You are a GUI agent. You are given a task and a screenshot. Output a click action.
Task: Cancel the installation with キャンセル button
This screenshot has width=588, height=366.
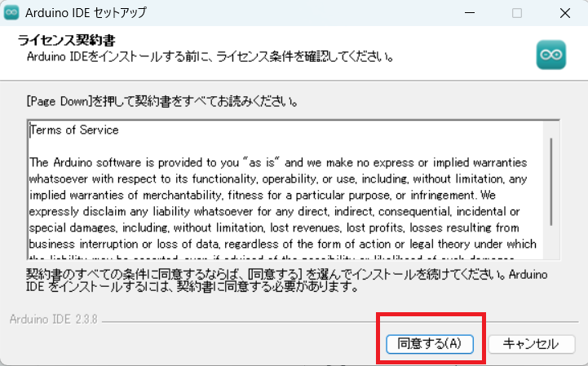531,343
